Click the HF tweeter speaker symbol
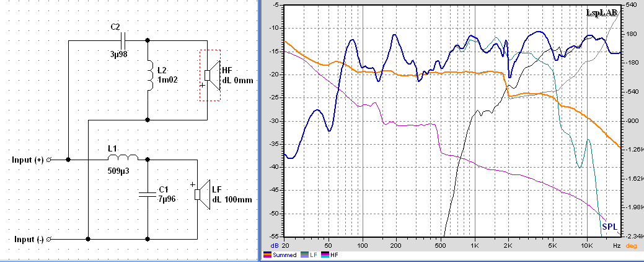The height and width of the screenshot is (262, 644). (211, 75)
